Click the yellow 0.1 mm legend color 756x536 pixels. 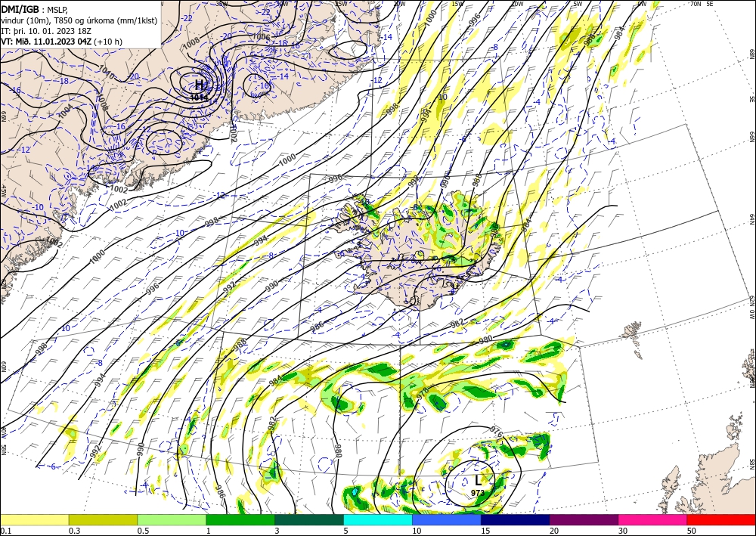(34, 519)
